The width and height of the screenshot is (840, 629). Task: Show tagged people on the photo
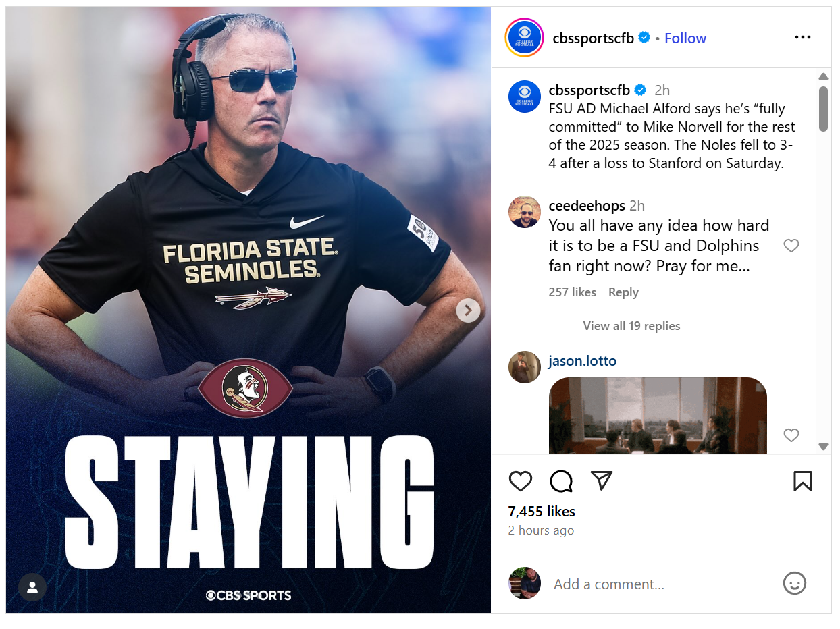(32, 587)
